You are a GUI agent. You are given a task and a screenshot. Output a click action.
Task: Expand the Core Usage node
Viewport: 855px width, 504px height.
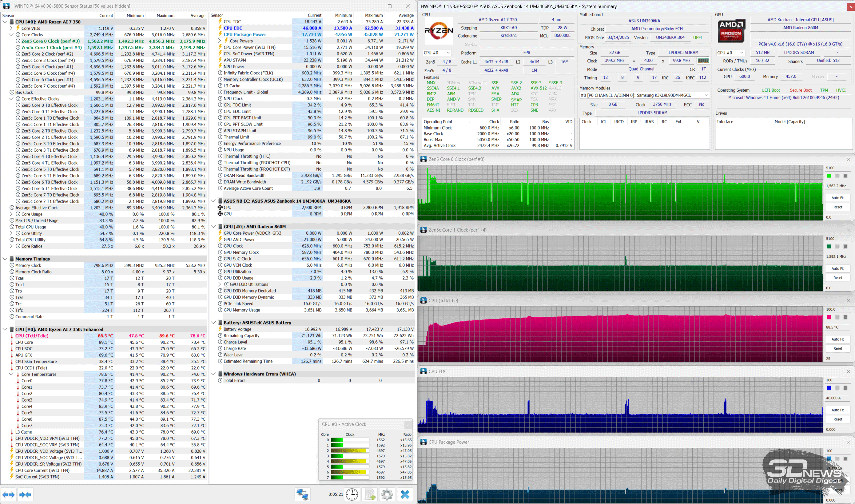point(11,214)
